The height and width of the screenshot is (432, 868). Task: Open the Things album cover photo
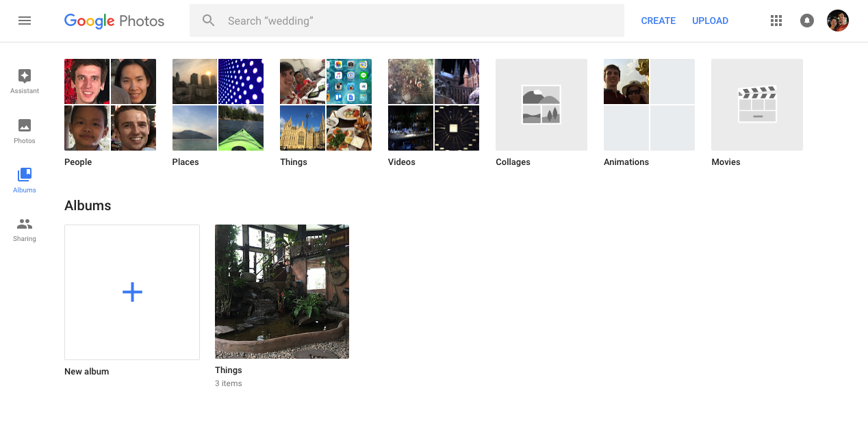[282, 292]
